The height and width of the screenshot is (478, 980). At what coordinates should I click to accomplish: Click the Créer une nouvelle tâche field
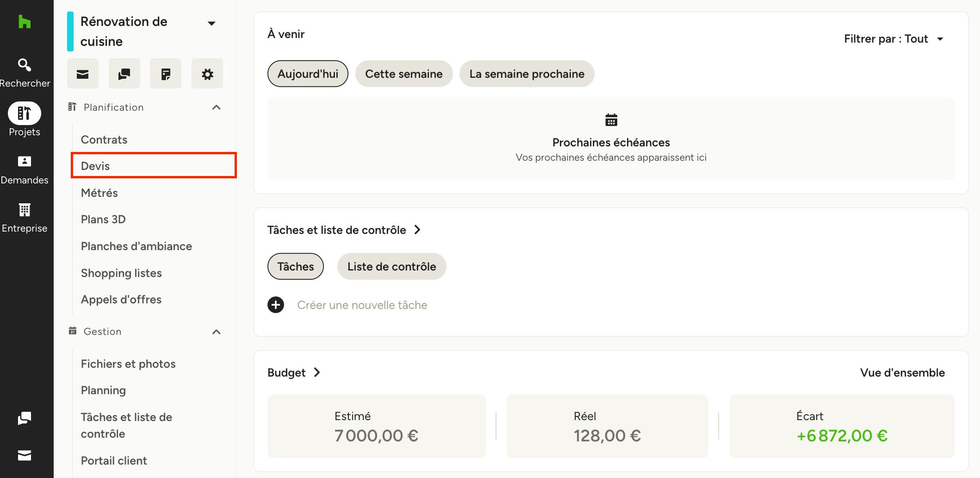362,305
